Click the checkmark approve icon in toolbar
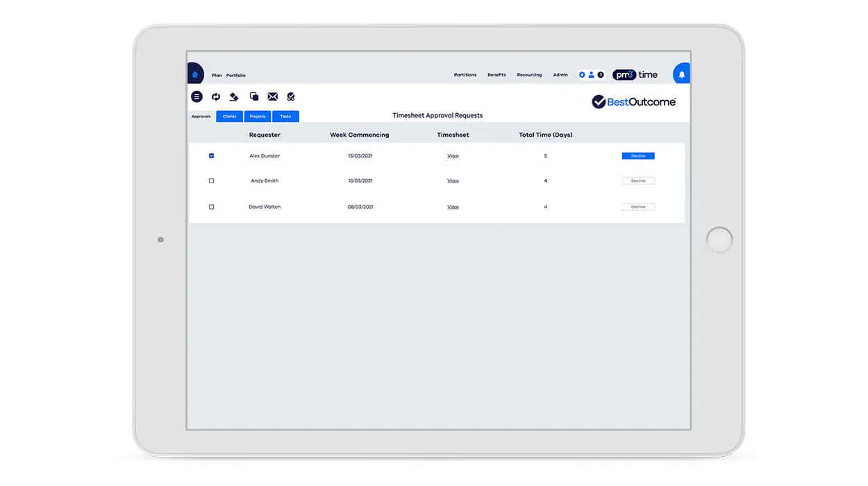 pyautogui.click(x=291, y=97)
